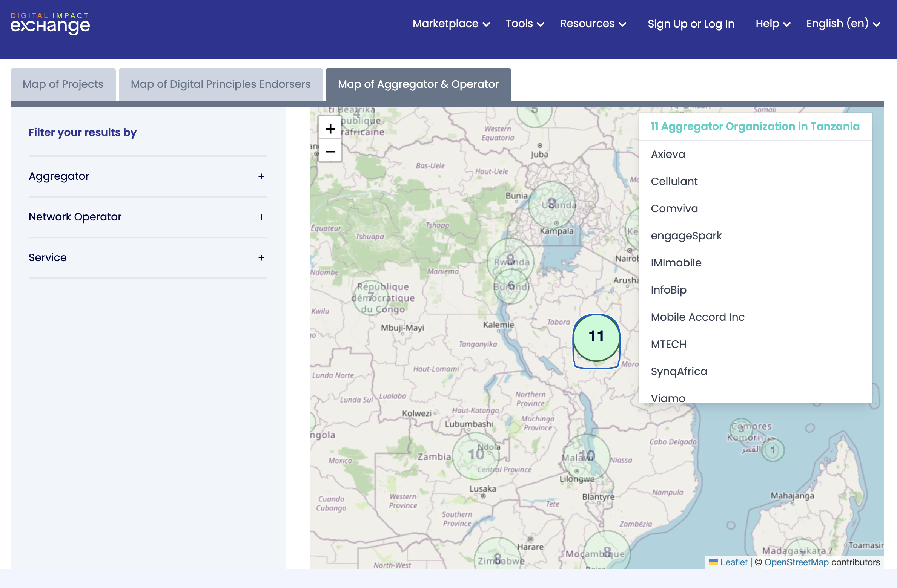This screenshot has width=897, height=588.
Task: Click the Aggregator filter label
Action: point(59,176)
